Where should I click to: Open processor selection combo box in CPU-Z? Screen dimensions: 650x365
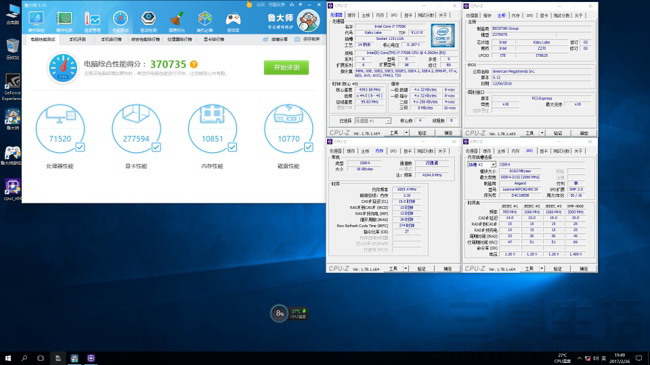(x=373, y=121)
